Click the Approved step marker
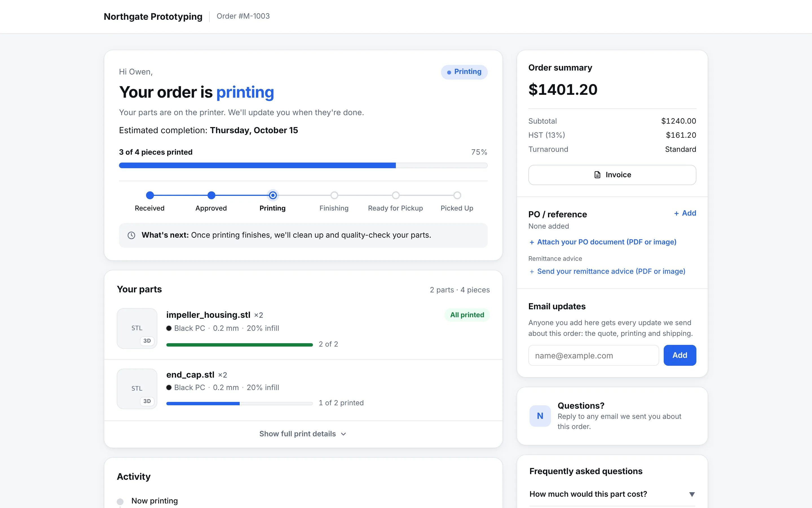The height and width of the screenshot is (508, 812). [x=211, y=195]
